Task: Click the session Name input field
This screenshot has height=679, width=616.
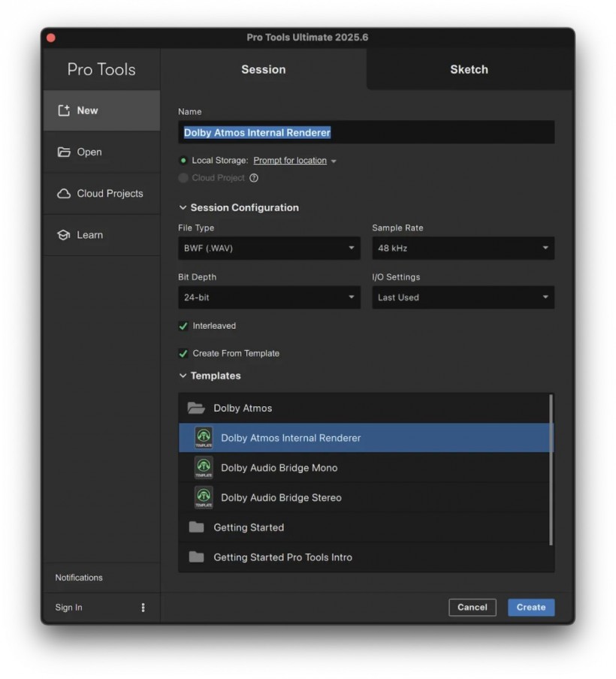Action: (x=366, y=132)
